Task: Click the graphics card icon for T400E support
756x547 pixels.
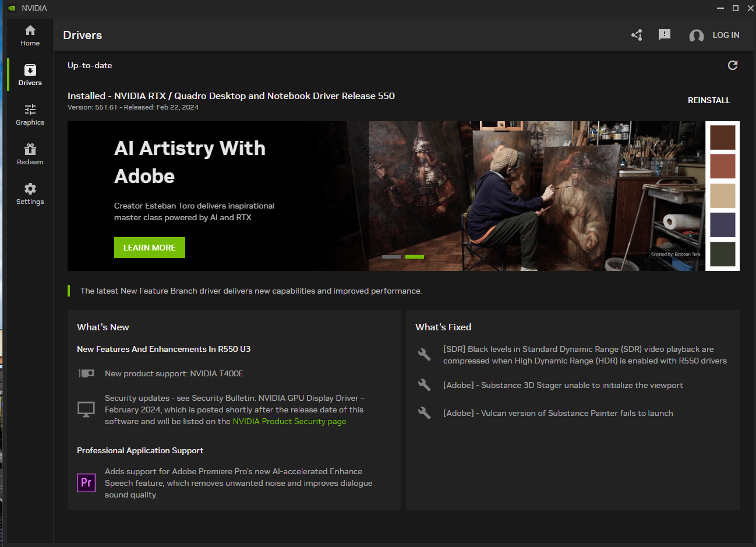Action: click(86, 373)
